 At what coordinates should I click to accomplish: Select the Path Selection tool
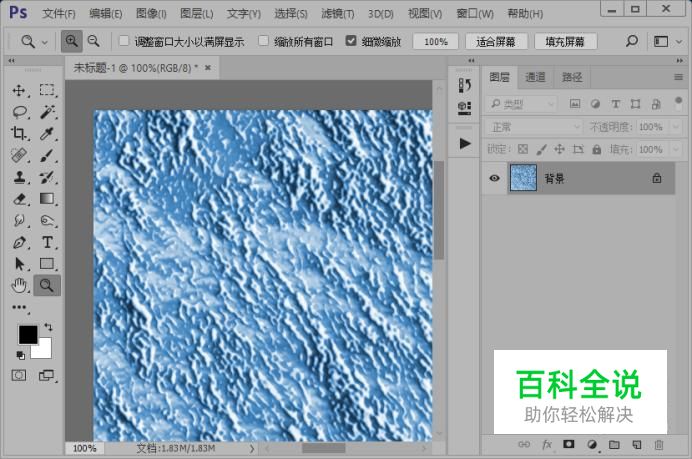tap(19, 264)
